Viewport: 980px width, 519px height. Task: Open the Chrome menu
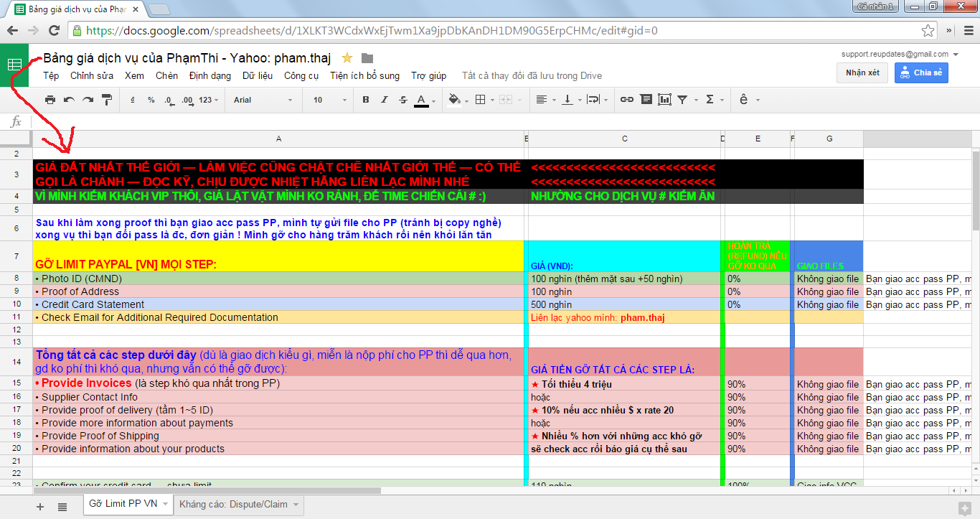(x=969, y=31)
